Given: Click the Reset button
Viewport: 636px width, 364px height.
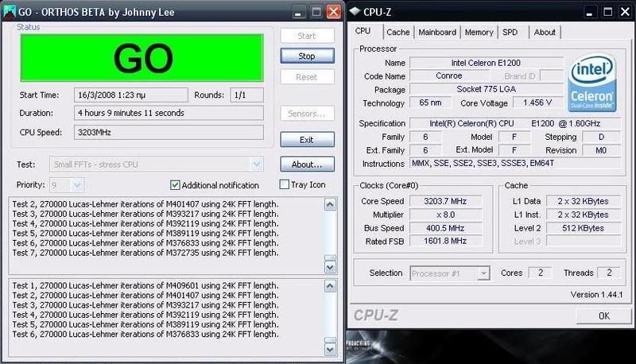Looking at the screenshot, I should coord(307,76).
